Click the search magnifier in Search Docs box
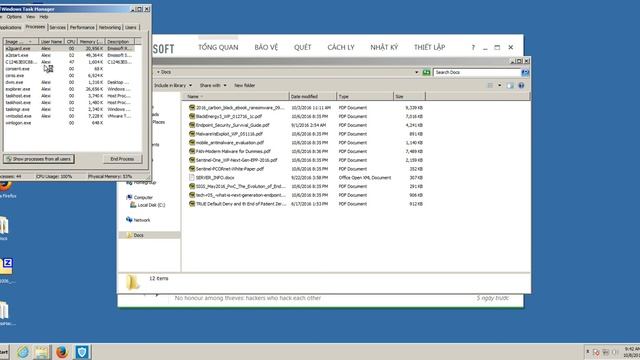 pyautogui.click(x=525, y=72)
